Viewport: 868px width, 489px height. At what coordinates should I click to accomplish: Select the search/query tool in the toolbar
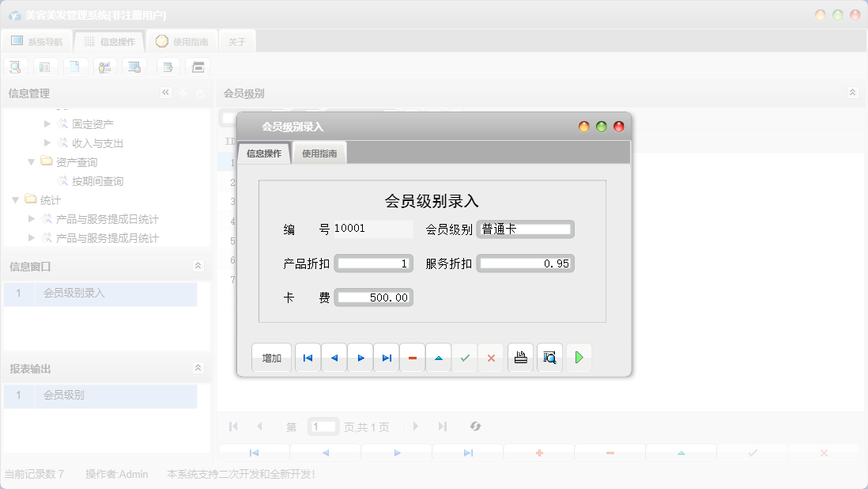pyautogui.click(x=15, y=66)
